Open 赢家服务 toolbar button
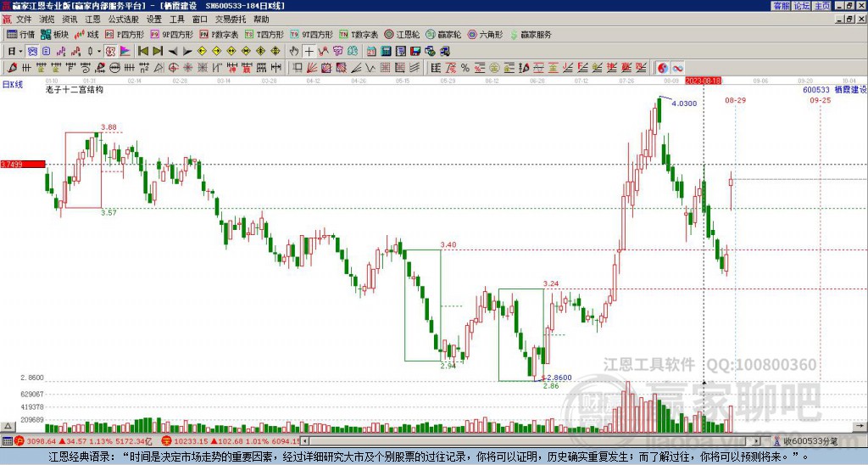The width and height of the screenshot is (868, 465). pyautogui.click(x=531, y=34)
